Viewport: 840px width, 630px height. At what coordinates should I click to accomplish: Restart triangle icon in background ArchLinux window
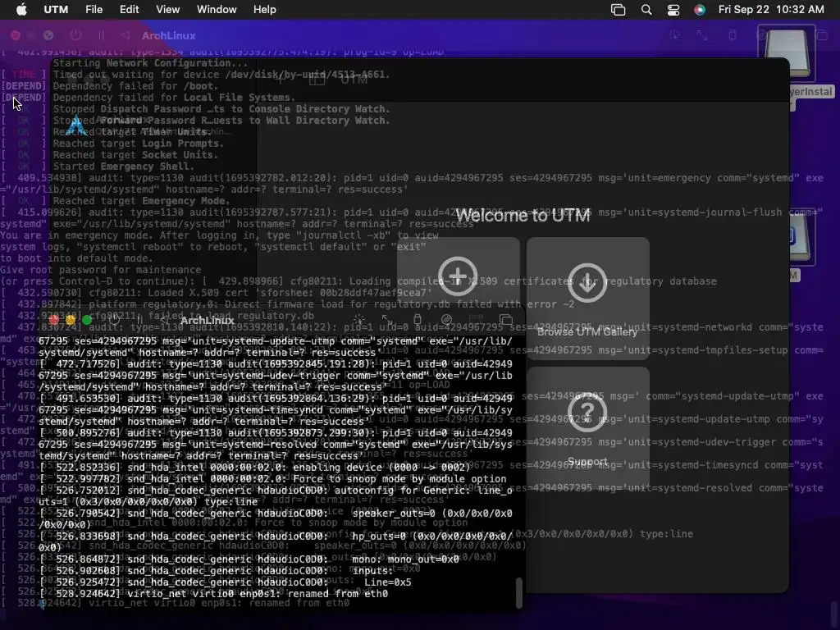tap(126, 35)
